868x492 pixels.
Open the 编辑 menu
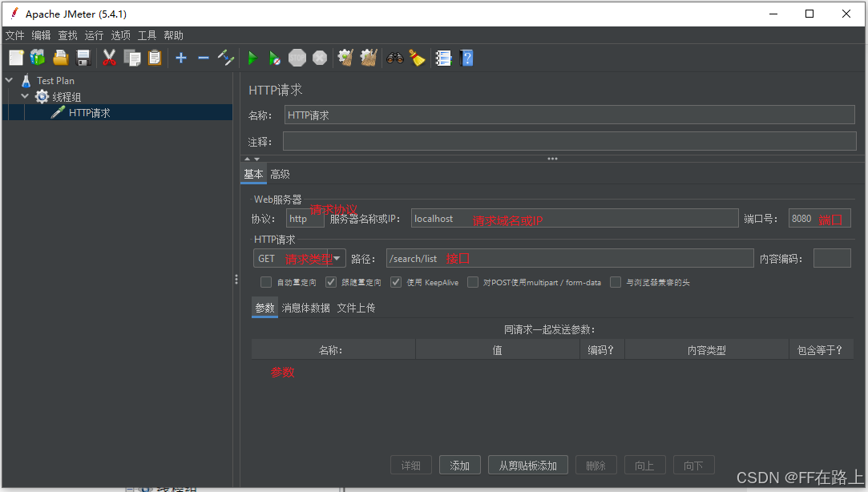click(x=41, y=35)
